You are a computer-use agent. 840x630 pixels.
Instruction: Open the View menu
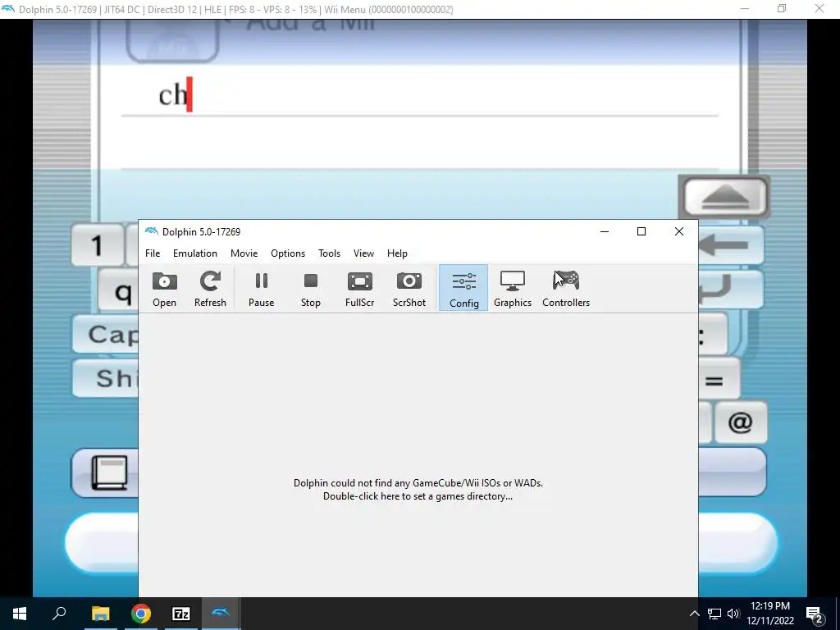click(x=363, y=253)
